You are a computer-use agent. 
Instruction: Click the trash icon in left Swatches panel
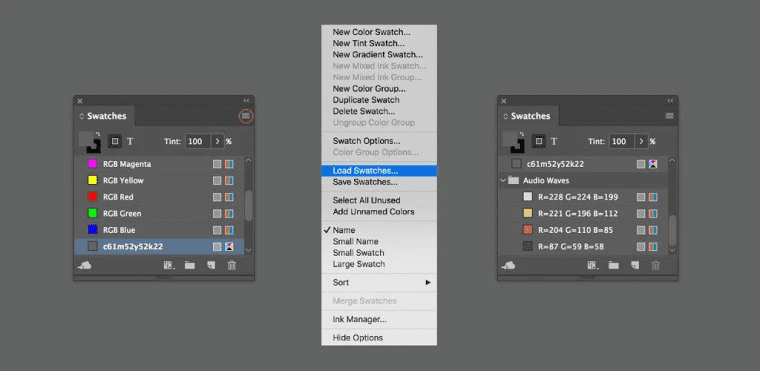click(232, 265)
